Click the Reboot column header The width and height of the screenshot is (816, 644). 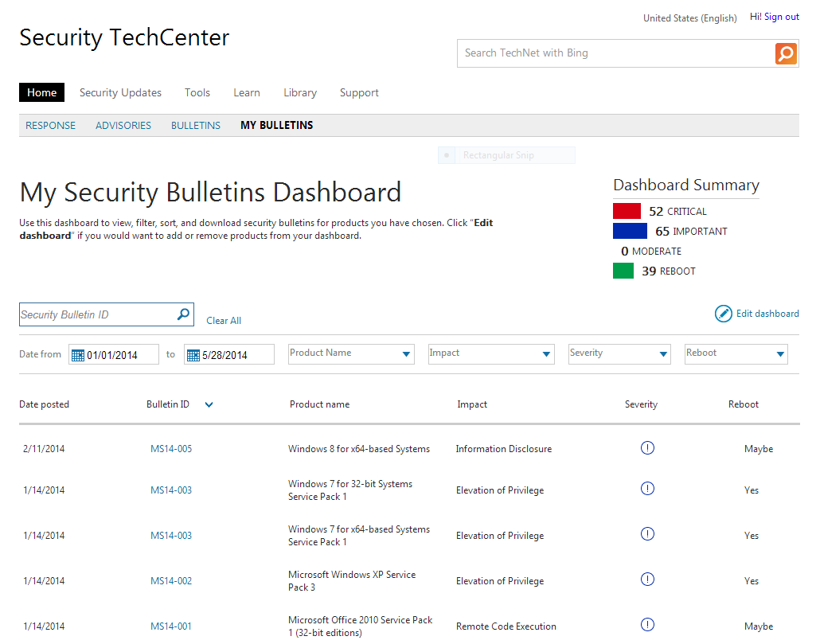click(743, 404)
